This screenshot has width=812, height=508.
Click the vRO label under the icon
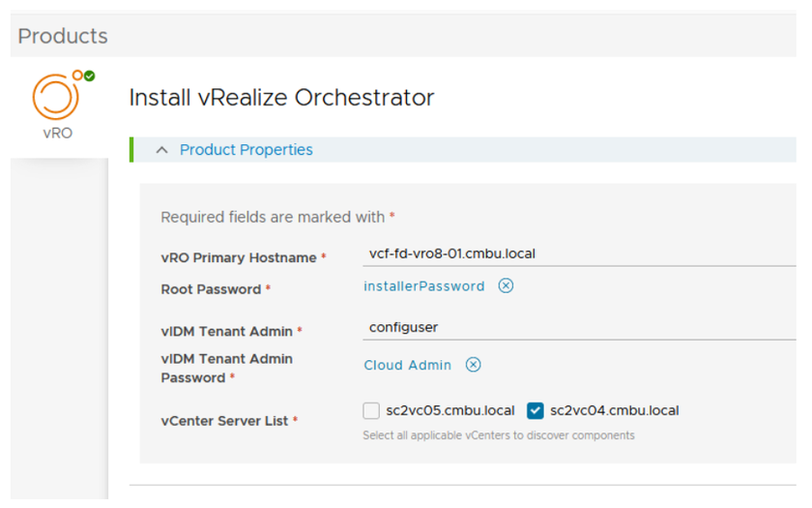pyautogui.click(x=57, y=134)
